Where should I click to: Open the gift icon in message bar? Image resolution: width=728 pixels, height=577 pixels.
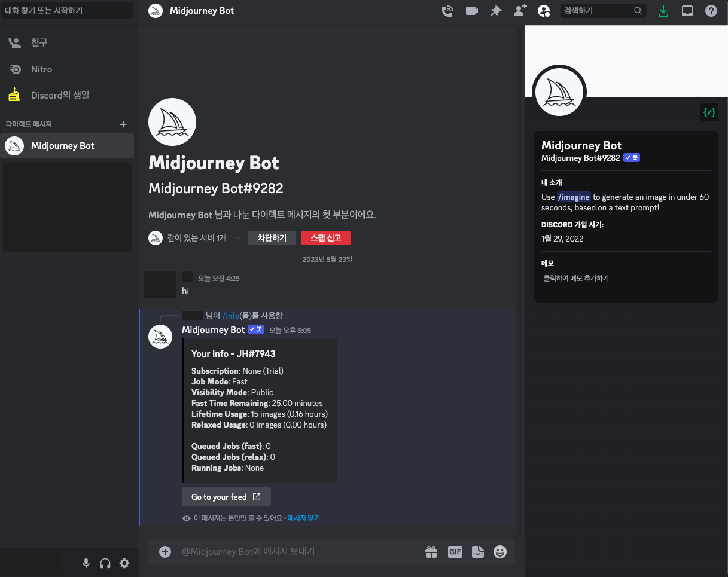[x=431, y=552]
